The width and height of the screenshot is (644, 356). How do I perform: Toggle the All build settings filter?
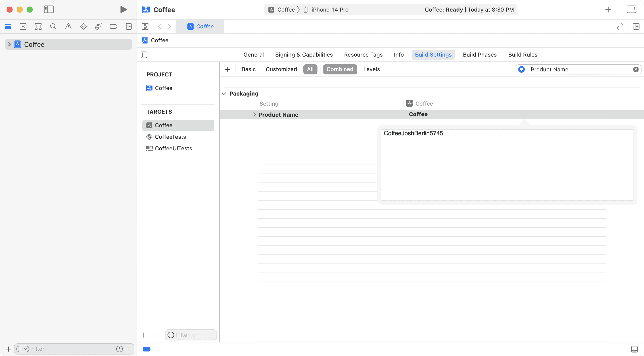pos(310,69)
